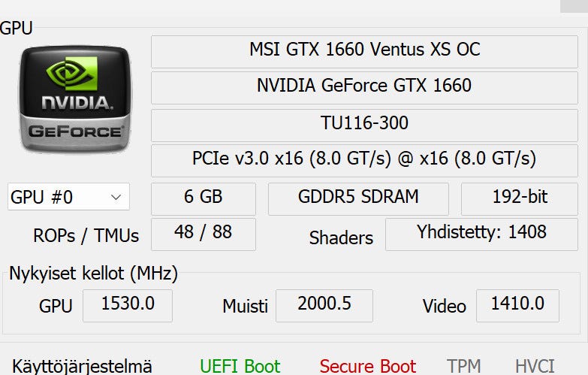Click the TU116-300 codename field
The width and height of the screenshot is (588, 375).
pos(364,123)
